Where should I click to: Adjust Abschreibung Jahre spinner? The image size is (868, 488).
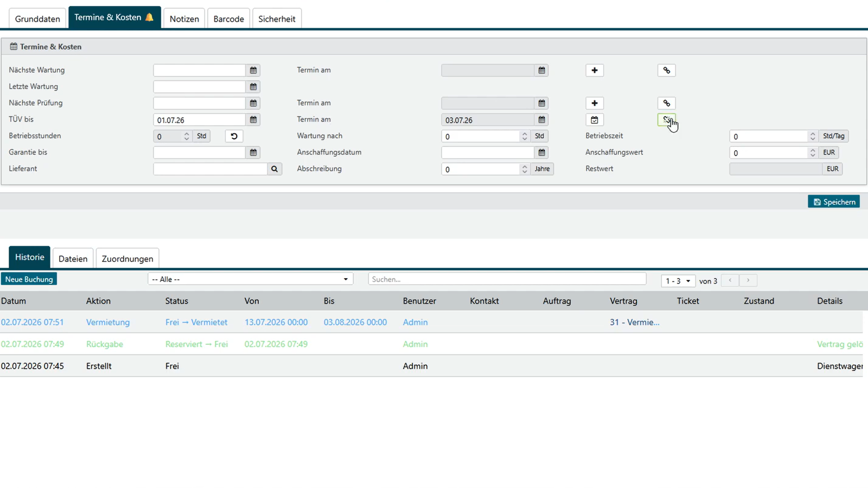click(x=525, y=169)
